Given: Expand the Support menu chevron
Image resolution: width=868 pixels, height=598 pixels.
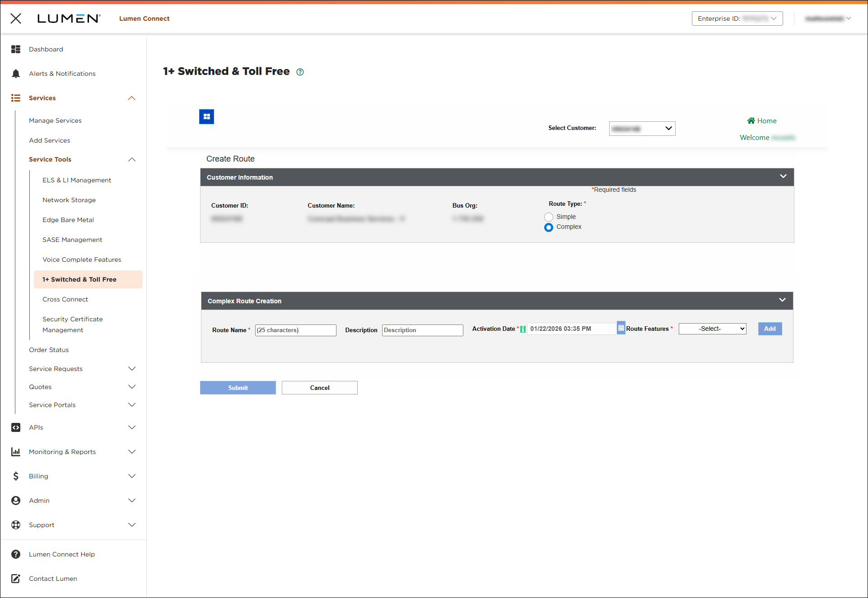Looking at the screenshot, I should click(x=132, y=525).
